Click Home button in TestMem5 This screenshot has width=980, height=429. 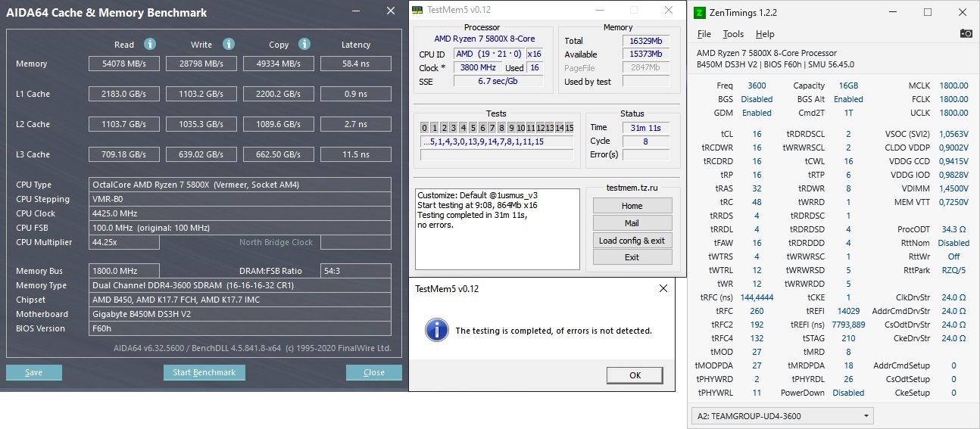click(x=632, y=206)
